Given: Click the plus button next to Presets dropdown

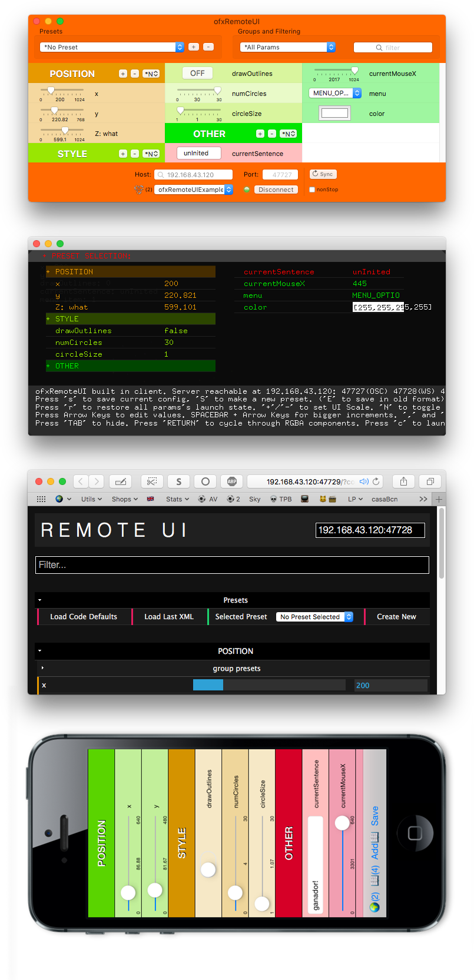Looking at the screenshot, I should [193, 47].
